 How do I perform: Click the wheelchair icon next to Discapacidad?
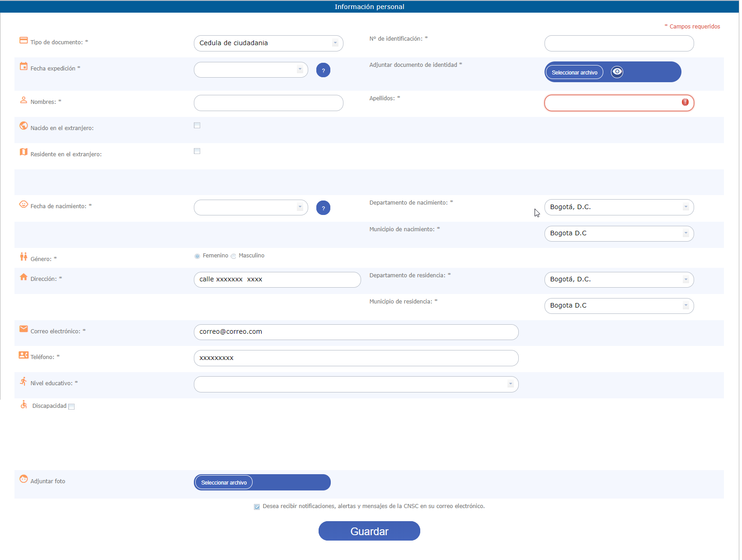[24, 405]
